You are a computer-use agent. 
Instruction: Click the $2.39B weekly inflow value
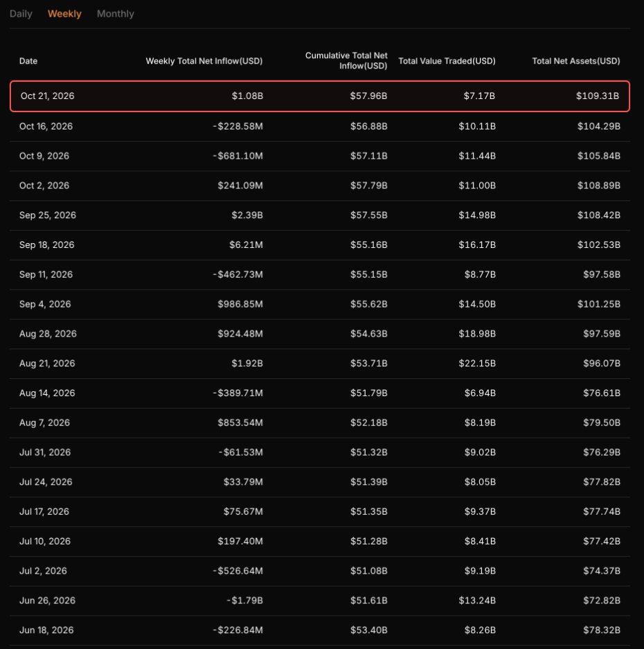pyautogui.click(x=247, y=215)
